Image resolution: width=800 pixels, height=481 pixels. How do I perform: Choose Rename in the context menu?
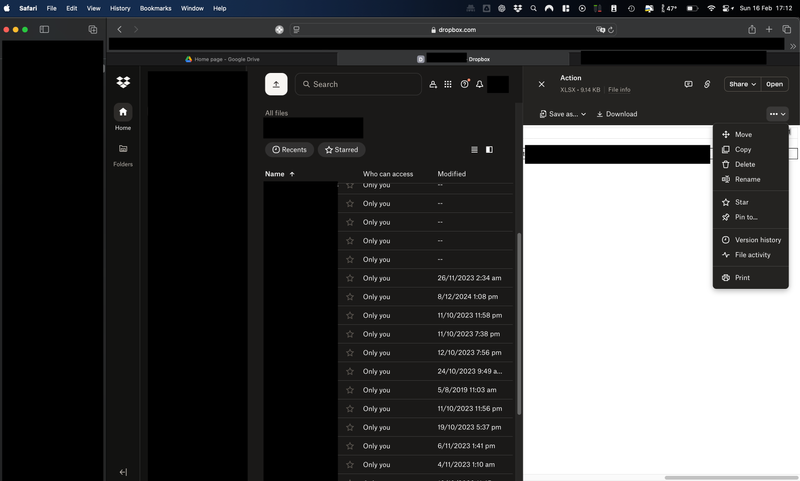coord(747,179)
